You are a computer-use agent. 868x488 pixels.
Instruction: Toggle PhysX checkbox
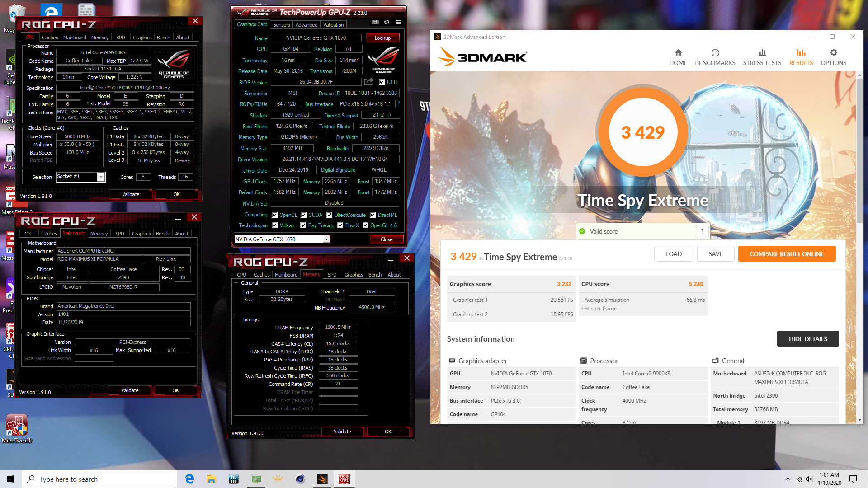tap(340, 225)
